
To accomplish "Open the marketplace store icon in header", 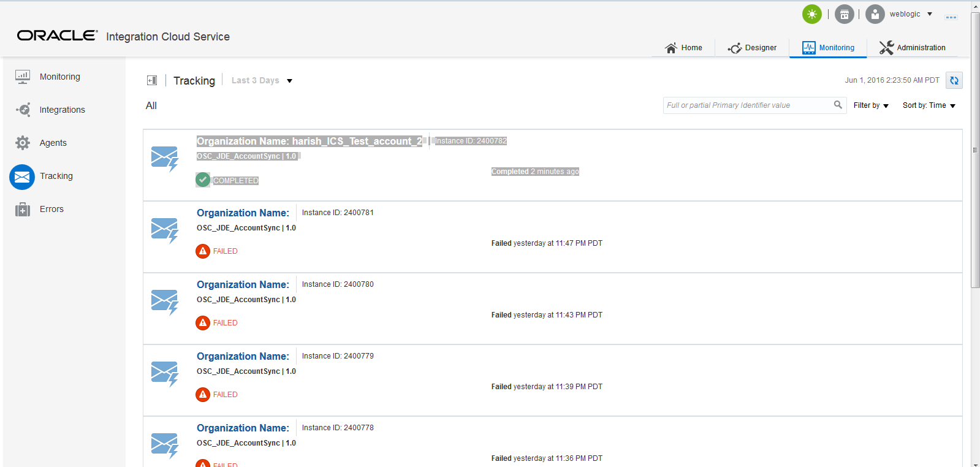I will [845, 14].
